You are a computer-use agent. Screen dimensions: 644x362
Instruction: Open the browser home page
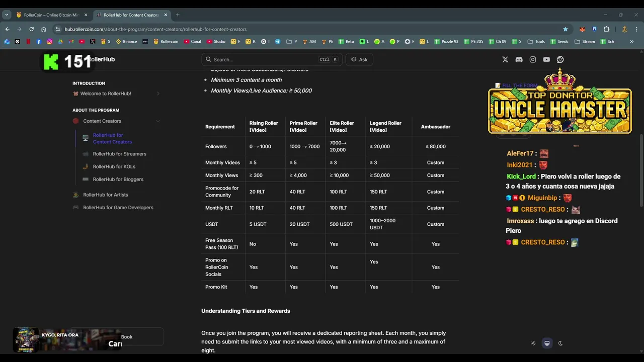43,29
